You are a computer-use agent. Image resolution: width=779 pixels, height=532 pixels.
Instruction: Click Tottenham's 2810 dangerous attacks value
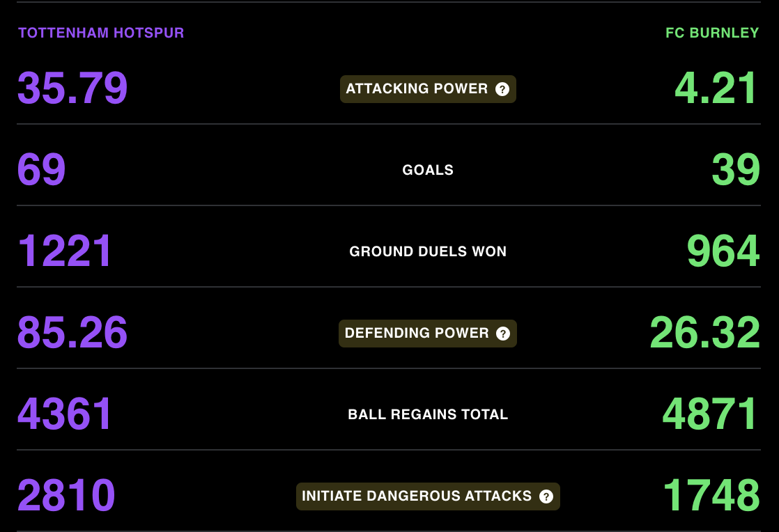click(x=66, y=495)
